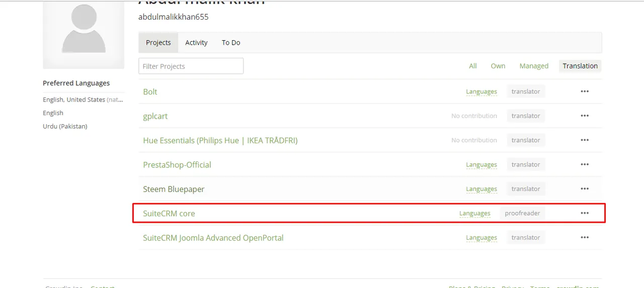Open the Hue Essentials project link

pyautogui.click(x=220, y=141)
